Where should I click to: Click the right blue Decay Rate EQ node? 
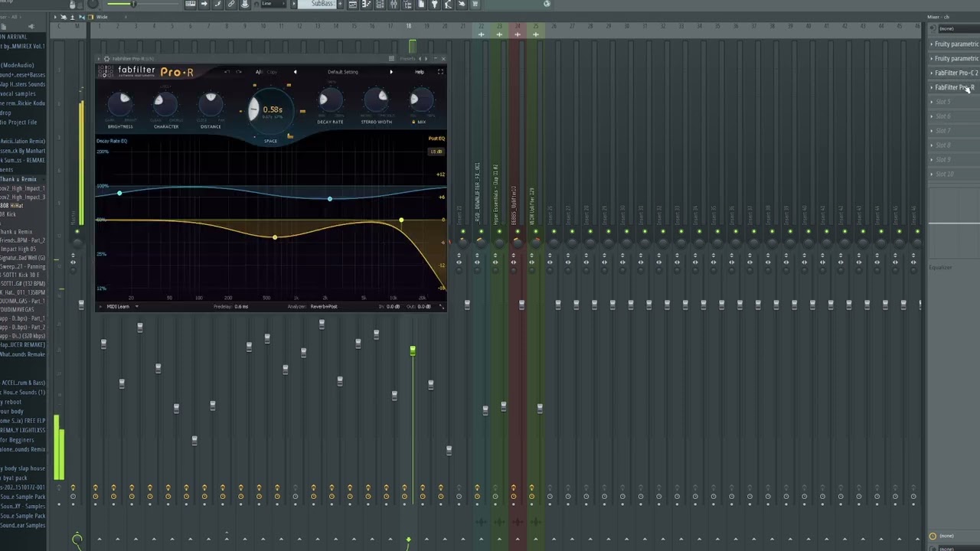(330, 199)
